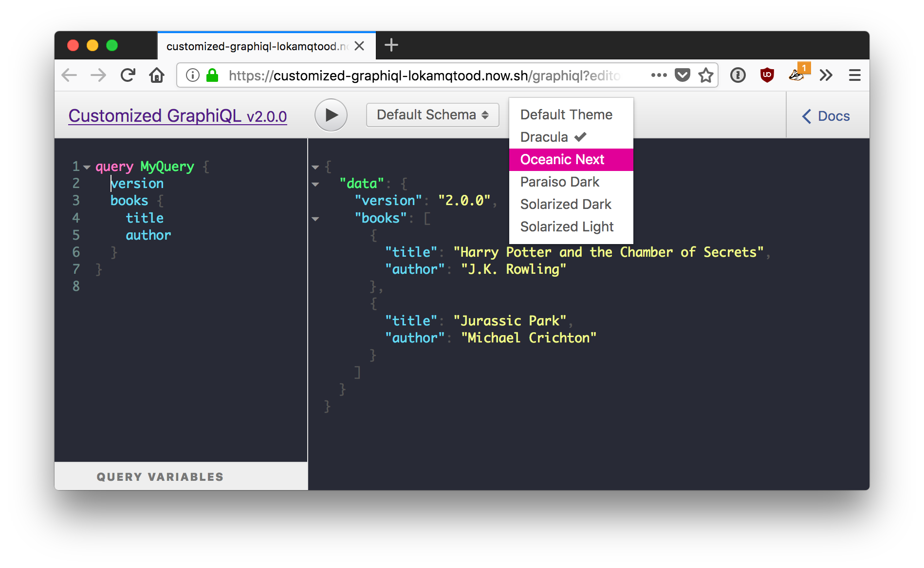Collapse query at line 1 fold arrow
The height and width of the screenshot is (568, 924).
(87, 167)
